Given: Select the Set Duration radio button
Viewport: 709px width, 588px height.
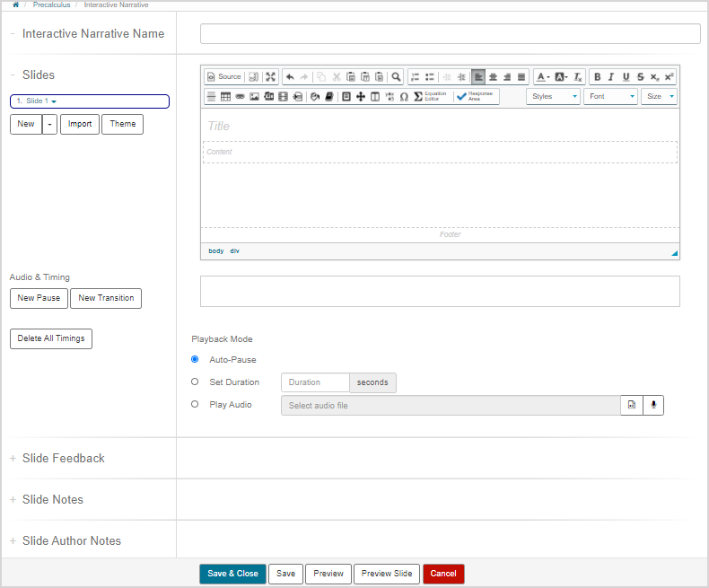Looking at the screenshot, I should [195, 382].
